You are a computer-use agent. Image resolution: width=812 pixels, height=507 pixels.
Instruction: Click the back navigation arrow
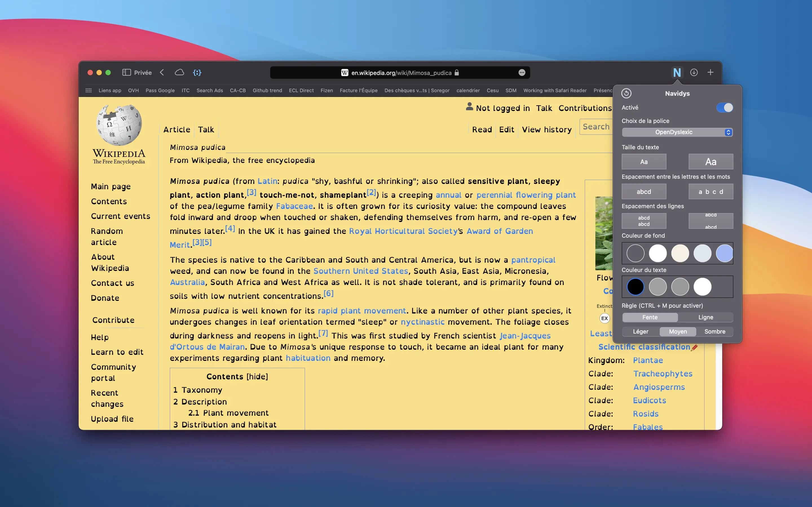pyautogui.click(x=162, y=72)
